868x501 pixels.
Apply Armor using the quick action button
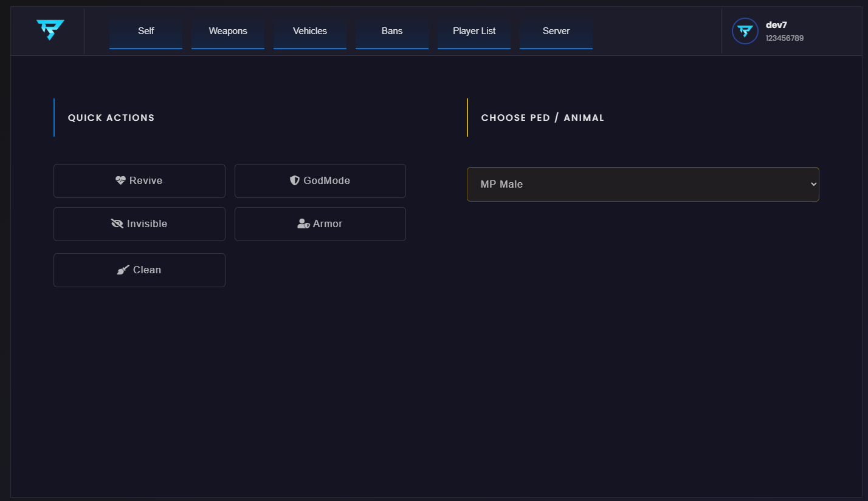[320, 223]
